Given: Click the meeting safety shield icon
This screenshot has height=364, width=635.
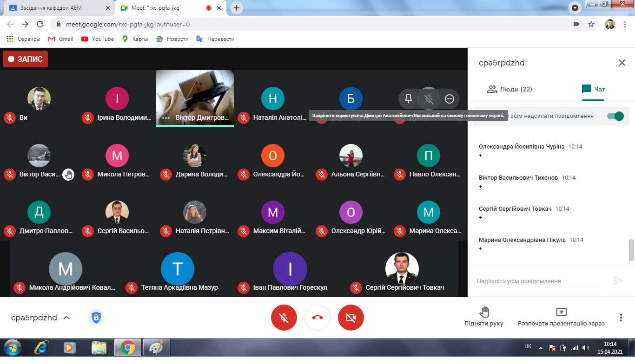Looking at the screenshot, I should pyautogui.click(x=96, y=318).
